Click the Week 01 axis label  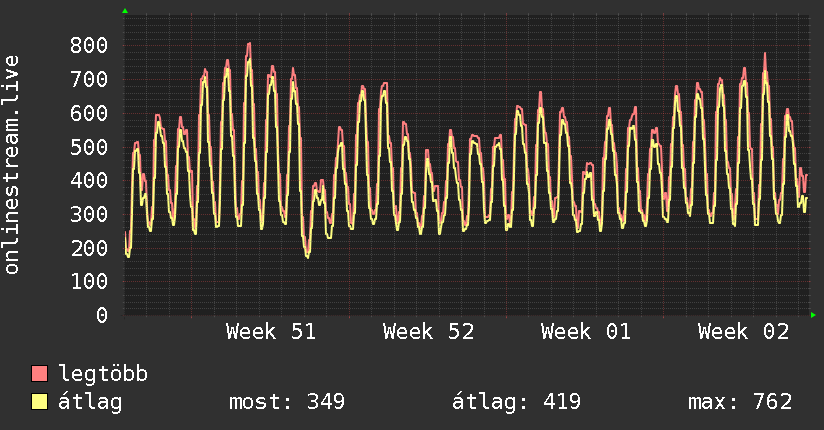586,332
